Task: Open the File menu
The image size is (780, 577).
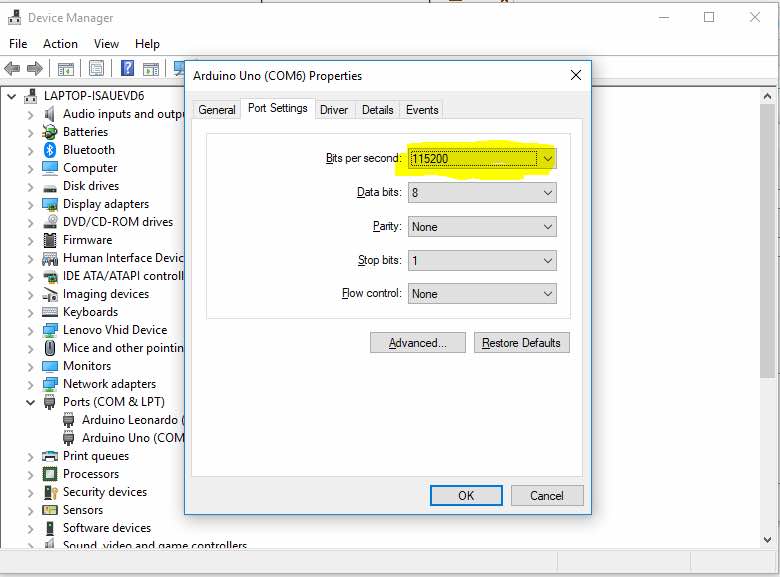Action: [x=18, y=44]
